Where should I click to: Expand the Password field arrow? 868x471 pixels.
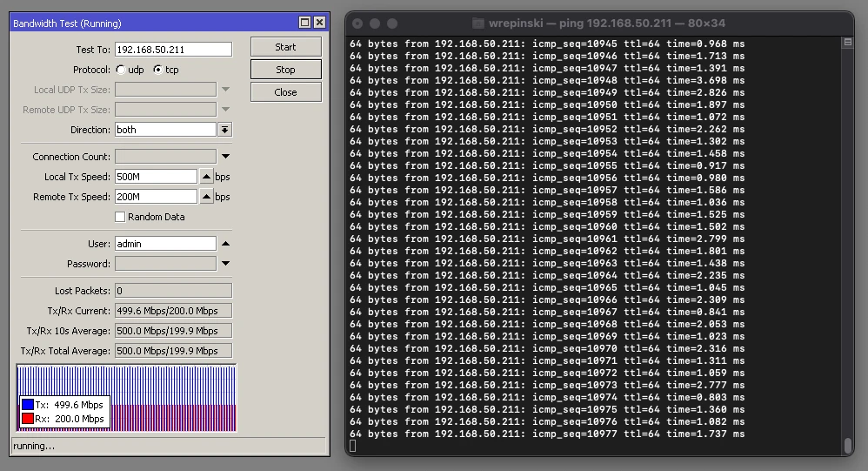(x=225, y=264)
